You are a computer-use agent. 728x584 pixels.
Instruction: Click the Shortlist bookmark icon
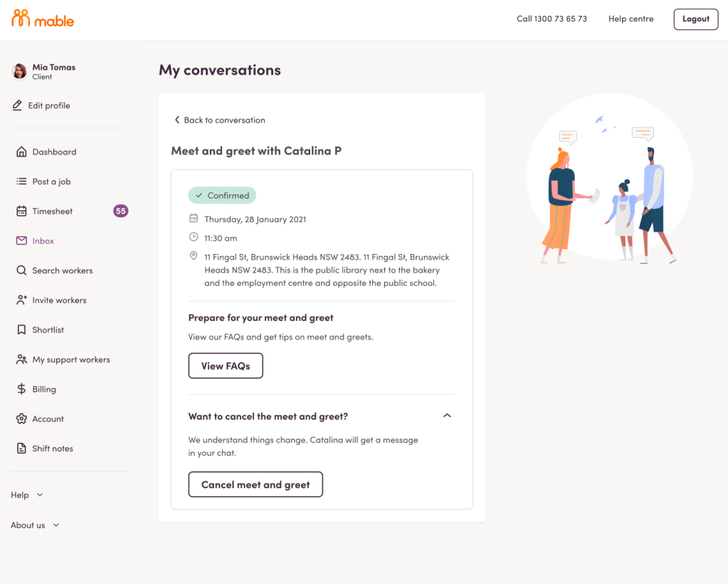pyautogui.click(x=21, y=330)
